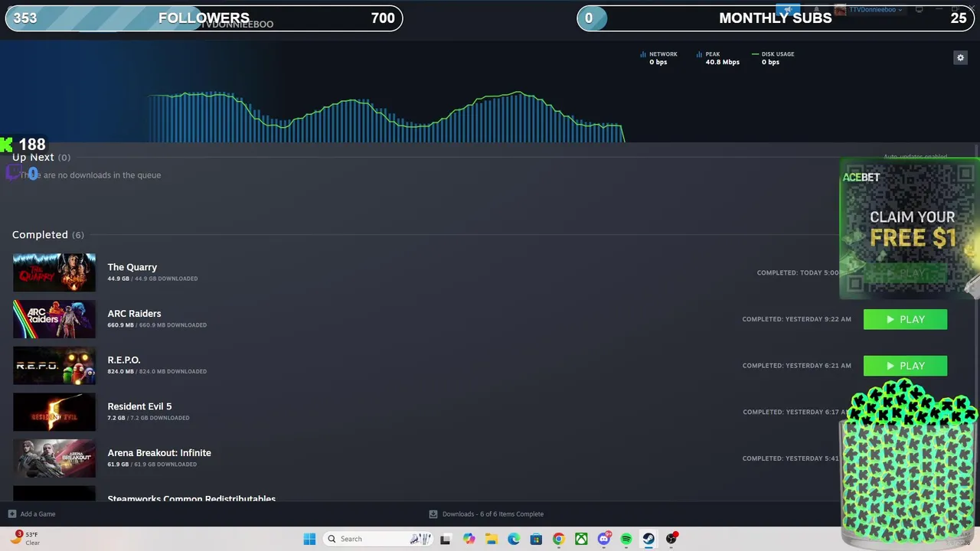Click the Network speed legend
Viewport: 980px width, 551px height.
[x=658, y=58]
